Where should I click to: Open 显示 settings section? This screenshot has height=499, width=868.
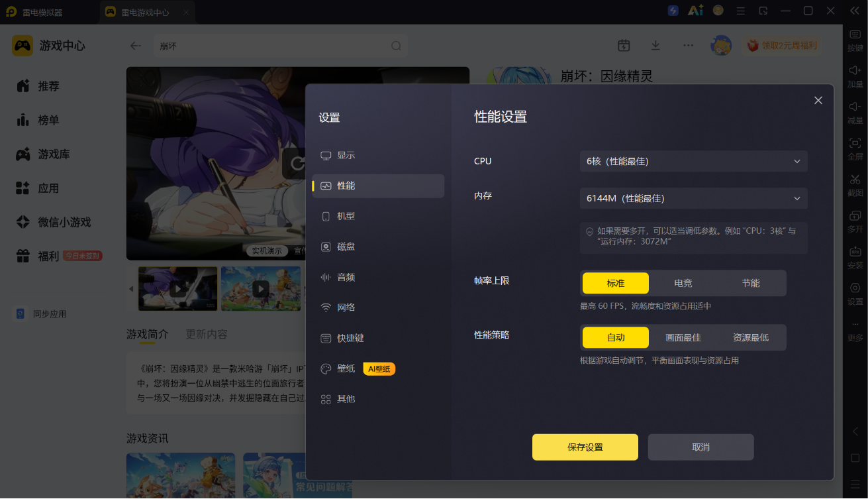click(378, 155)
